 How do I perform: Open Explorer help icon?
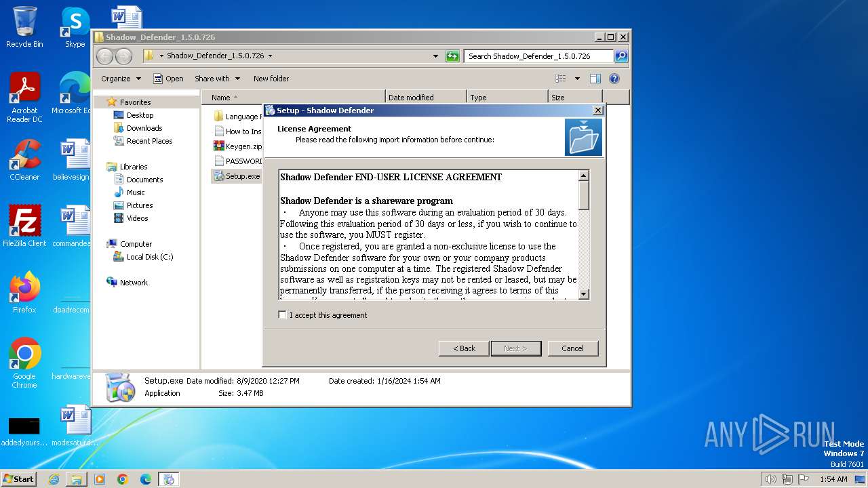pyautogui.click(x=614, y=79)
